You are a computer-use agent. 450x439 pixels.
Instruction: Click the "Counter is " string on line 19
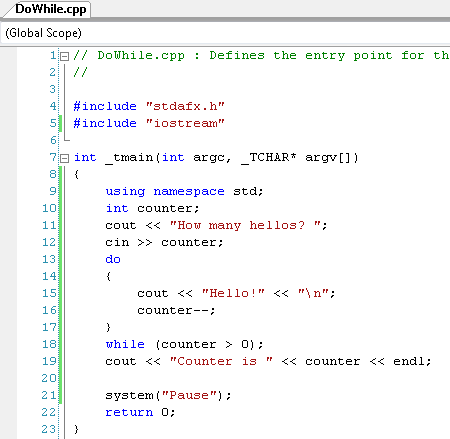[x=221, y=361]
